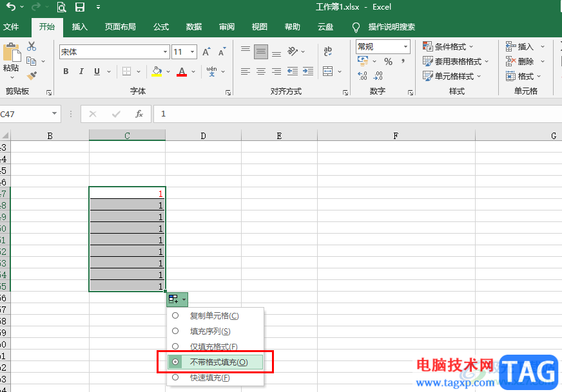Apply the yellow fill color
Screen dimensions: 562x392
157,71
